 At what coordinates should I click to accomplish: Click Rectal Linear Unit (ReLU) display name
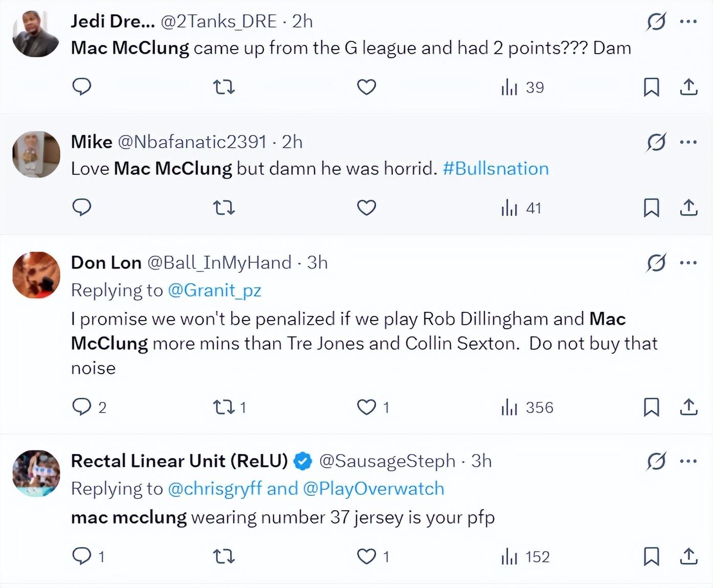179,461
